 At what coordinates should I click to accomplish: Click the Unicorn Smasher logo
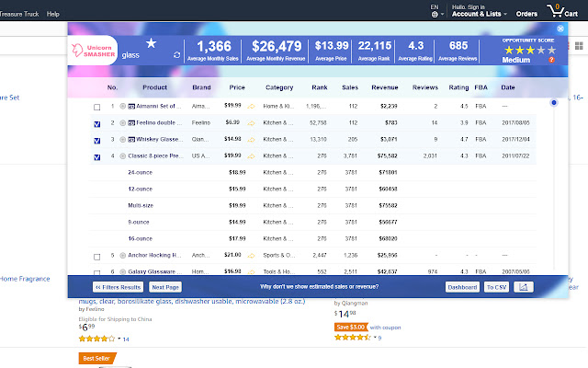tap(93, 53)
